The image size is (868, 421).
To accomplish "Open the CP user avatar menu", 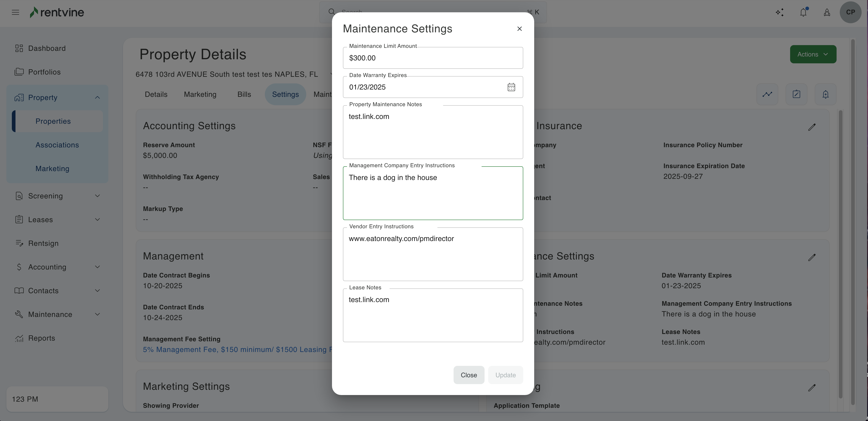I will pyautogui.click(x=850, y=13).
